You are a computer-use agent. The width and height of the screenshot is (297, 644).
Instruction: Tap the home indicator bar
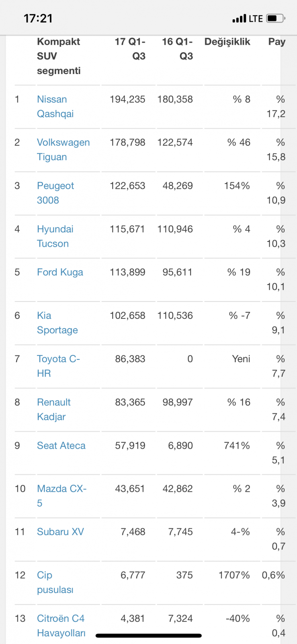coord(148,636)
